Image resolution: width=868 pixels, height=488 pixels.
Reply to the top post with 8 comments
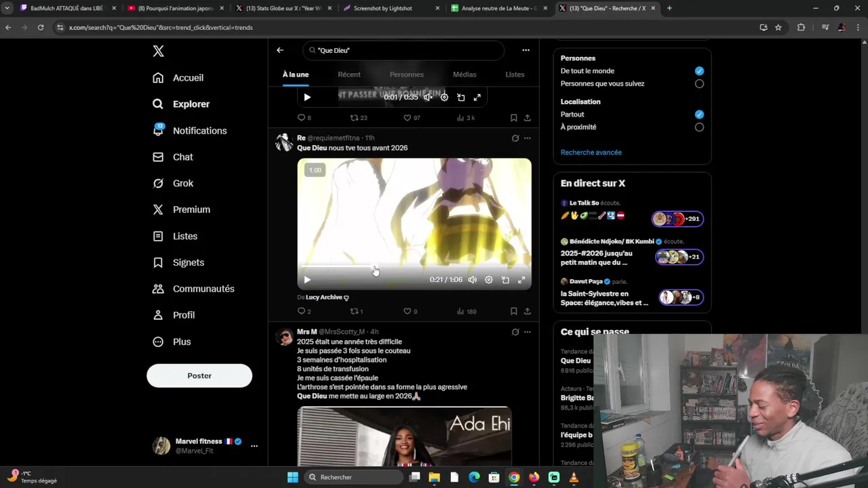[x=304, y=118]
